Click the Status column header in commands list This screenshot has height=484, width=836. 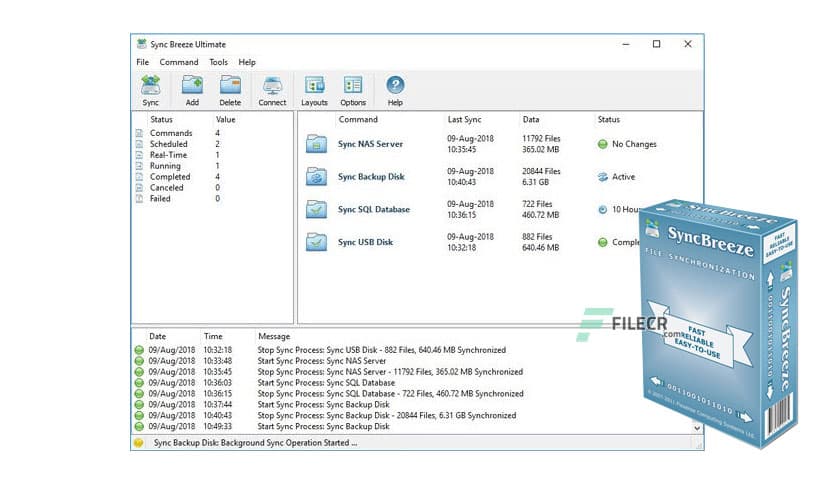tap(608, 119)
